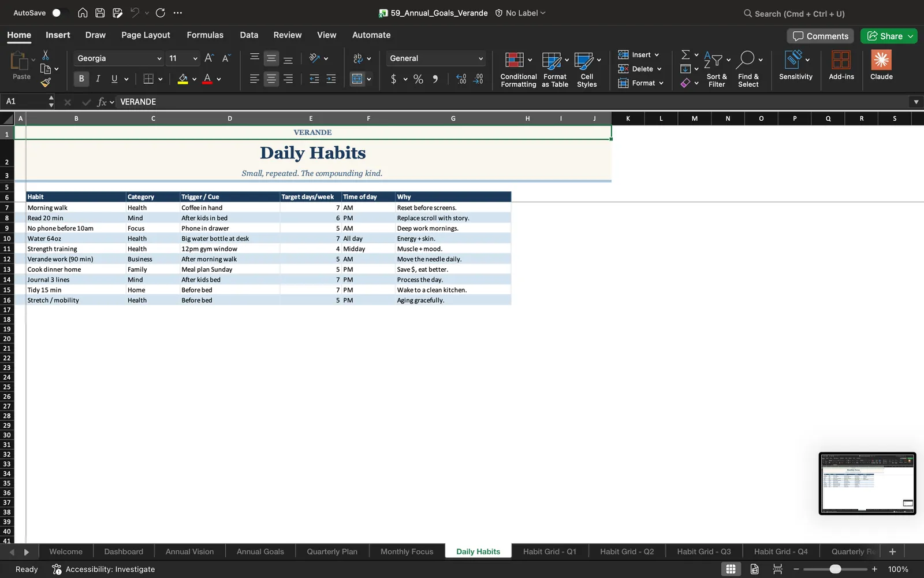Open the Comments button
This screenshot has width=924, height=578.
click(x=820, y=36)
